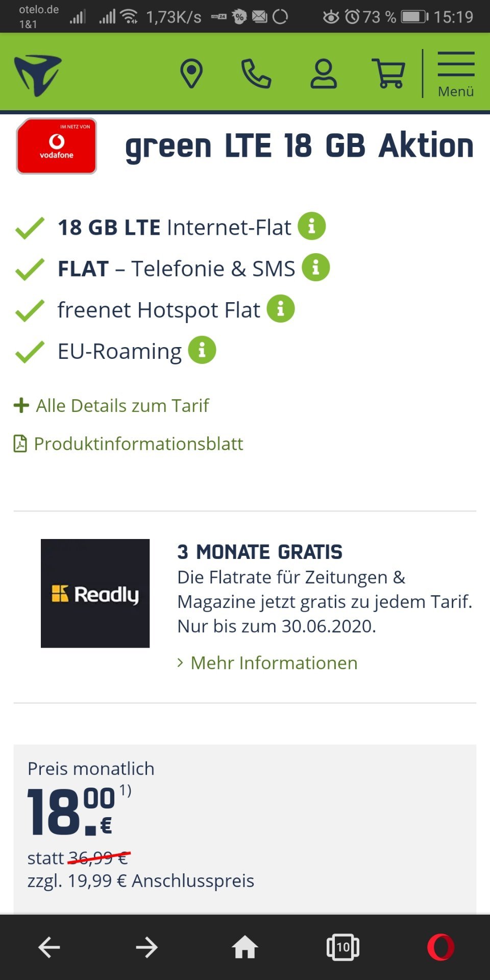
Task: Expand Alle Details zum Tarif
Action: tap(111, 405)
